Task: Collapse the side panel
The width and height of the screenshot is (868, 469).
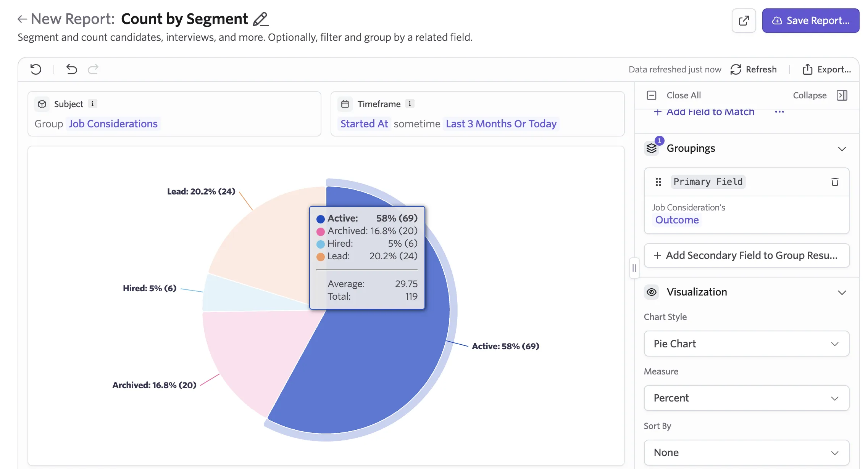Action: point(820,95)
